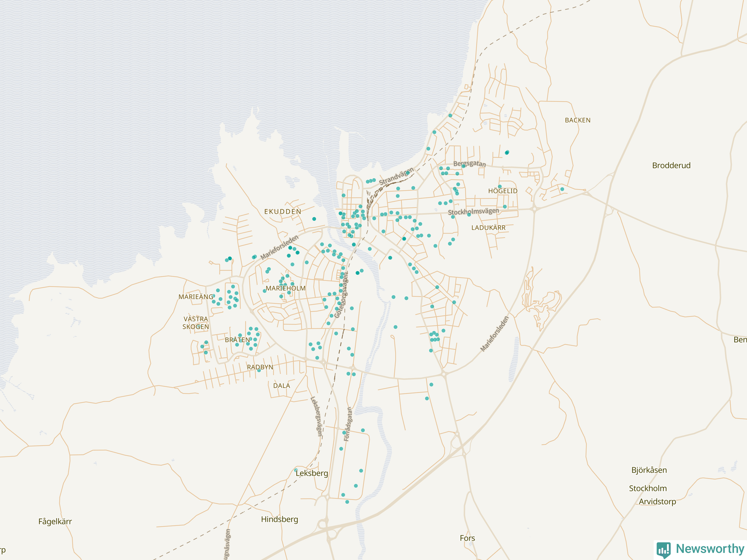Select the EKUDDEN label on map
Viewport: 747px width, 560px height.
(x=283, y=212)
